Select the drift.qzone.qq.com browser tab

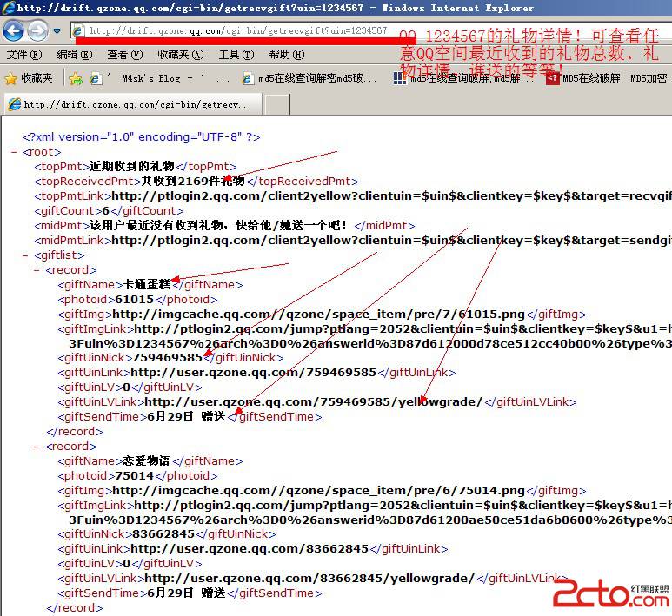tap(133, 104)
